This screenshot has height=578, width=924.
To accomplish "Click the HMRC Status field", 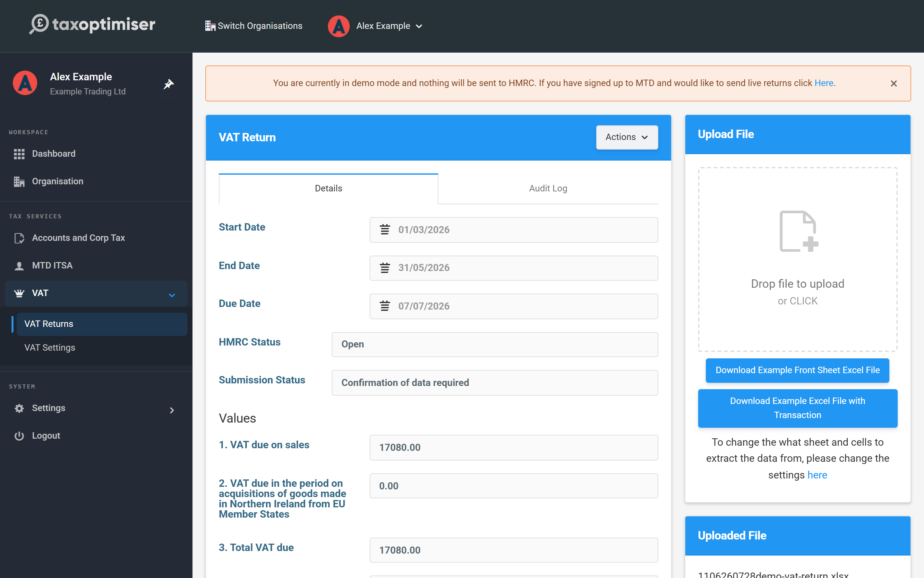I will click(495, 345).
